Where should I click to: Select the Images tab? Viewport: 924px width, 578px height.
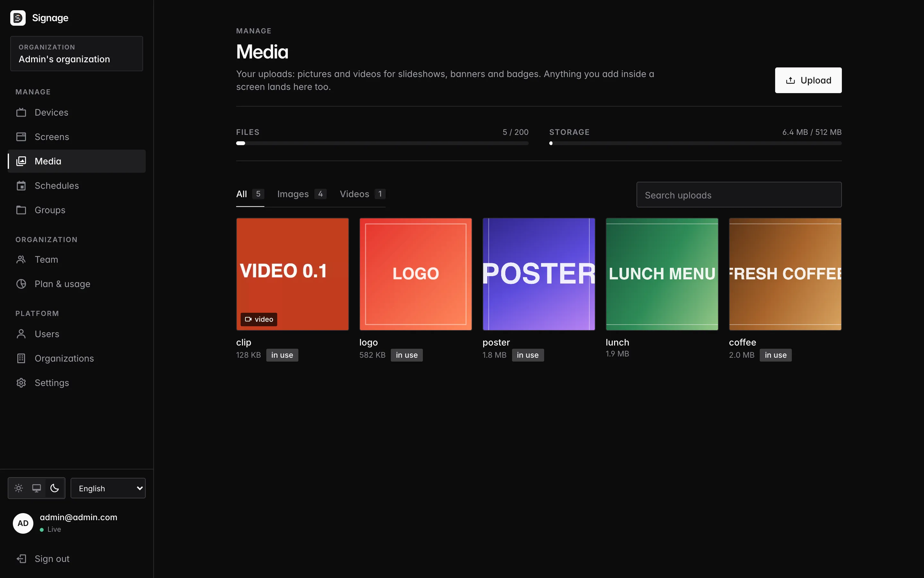point(302,194)
